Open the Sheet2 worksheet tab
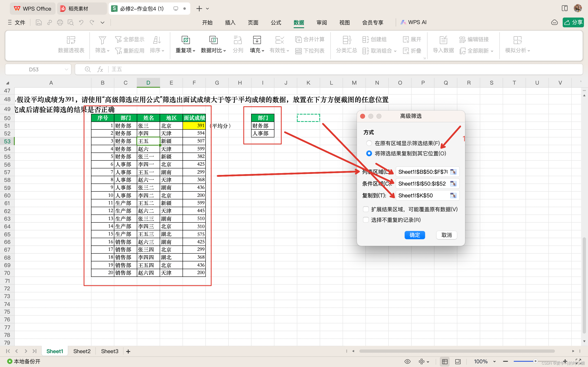The height and width of the screenshot is (367, 588). (82, 351)
